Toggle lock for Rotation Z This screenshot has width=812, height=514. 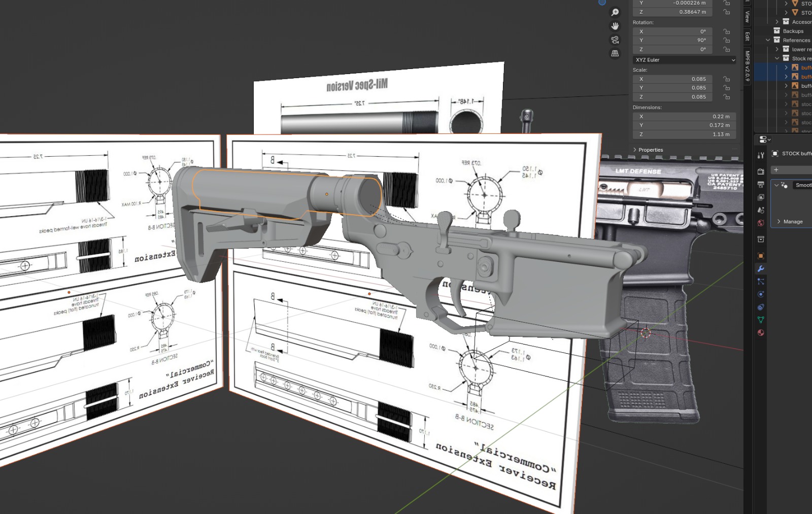coord(727,49)
